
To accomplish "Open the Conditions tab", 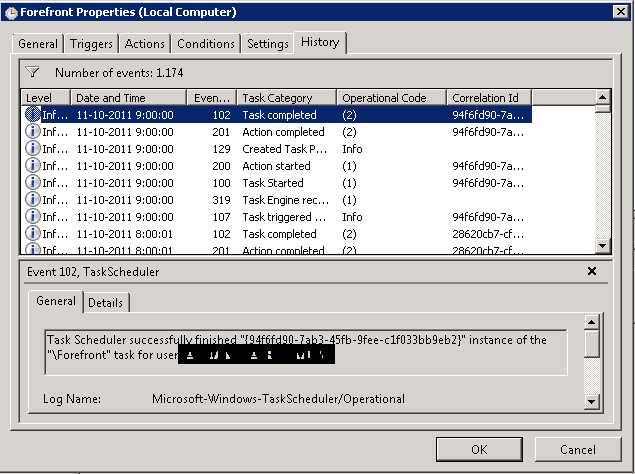I will [x=206, y=44].
